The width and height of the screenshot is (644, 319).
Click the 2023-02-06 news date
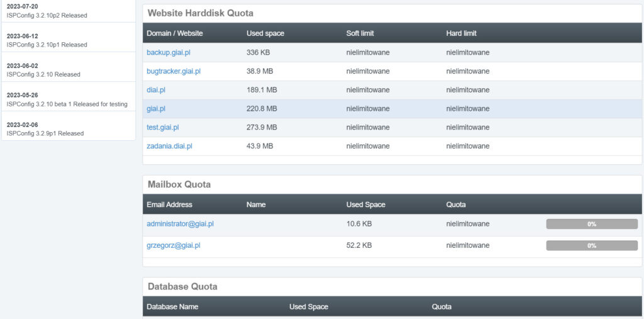click(x=22, y=125)
